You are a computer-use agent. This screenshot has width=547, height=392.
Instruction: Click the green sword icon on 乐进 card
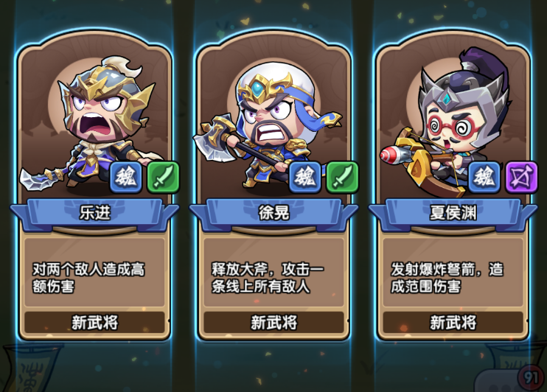tap(163, 177)
